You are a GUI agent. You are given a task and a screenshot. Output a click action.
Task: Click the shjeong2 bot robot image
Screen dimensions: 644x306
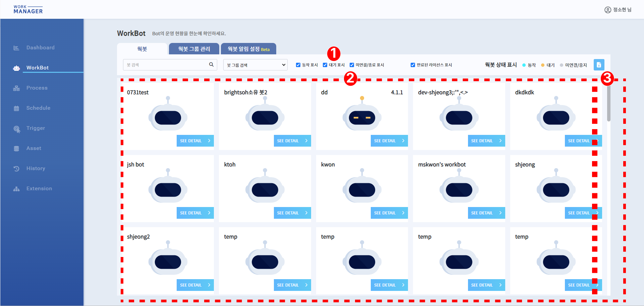(x=168, y=258)
